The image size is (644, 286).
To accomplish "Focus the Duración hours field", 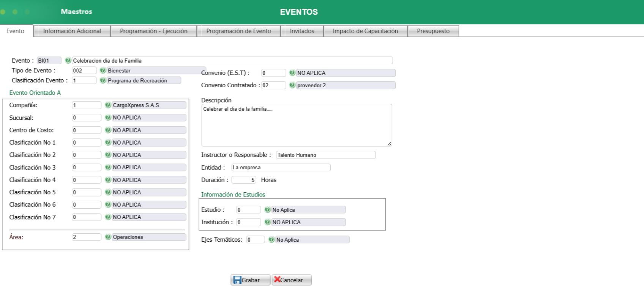I will 243,180.
